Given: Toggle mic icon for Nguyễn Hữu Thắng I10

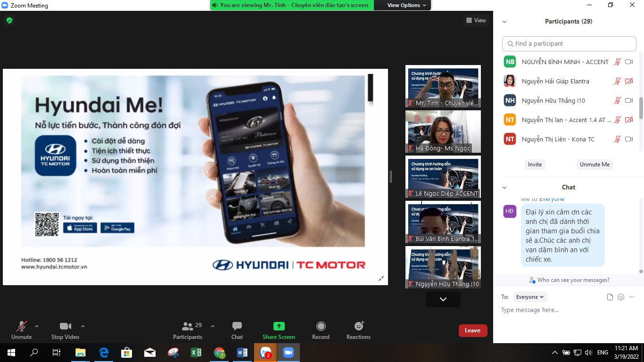Looking at the screenshot, I should [x=617, y=100].
